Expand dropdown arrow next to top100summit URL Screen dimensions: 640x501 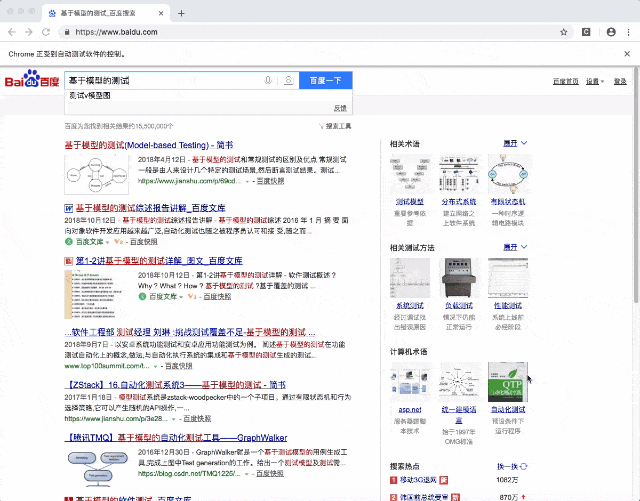pos(155,366)
